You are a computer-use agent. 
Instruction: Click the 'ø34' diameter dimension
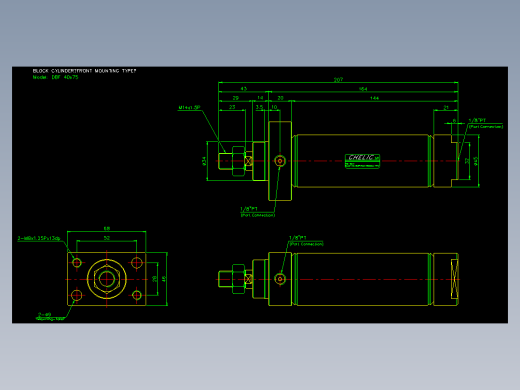[x=204, y=161]
